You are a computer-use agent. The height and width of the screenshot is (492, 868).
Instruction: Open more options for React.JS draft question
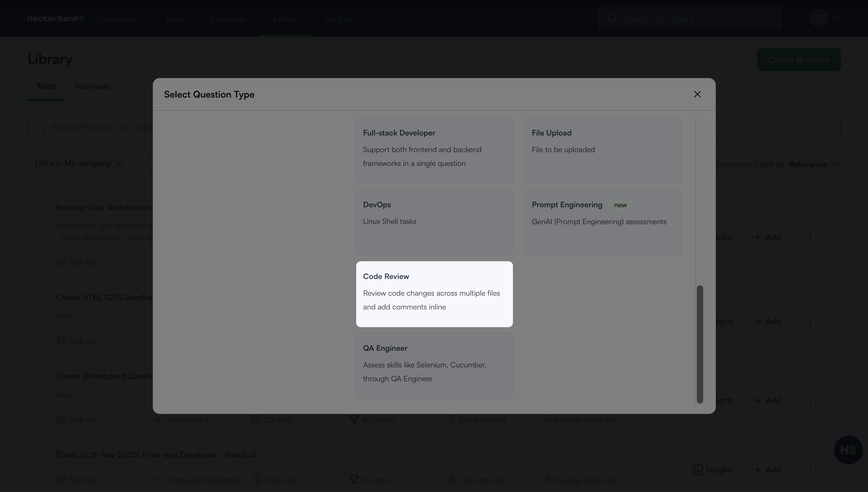click(x=810, y=469)
